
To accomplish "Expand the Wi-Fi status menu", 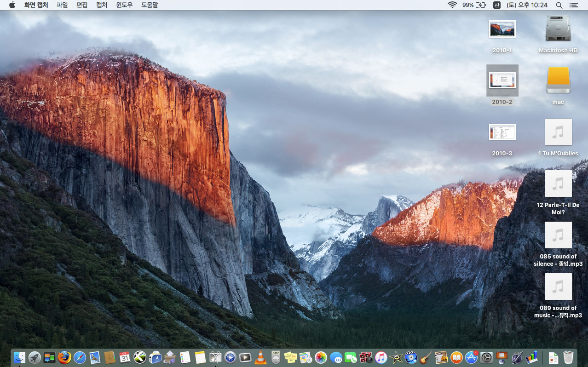I will (452, 5).
